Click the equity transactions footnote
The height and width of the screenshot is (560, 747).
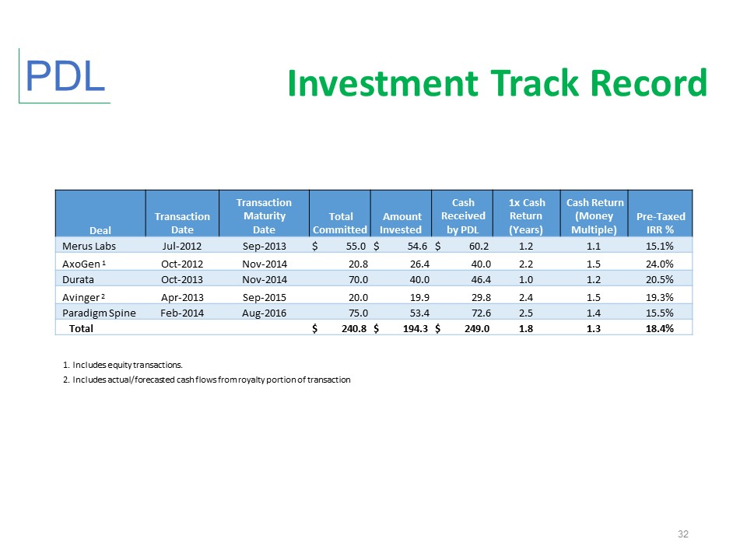click(122, 364)
